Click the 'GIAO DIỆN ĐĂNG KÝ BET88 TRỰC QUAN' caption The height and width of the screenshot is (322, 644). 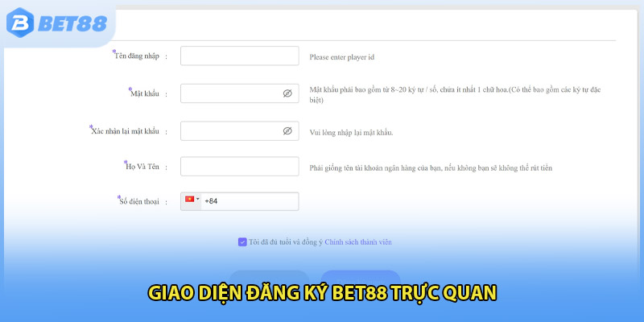(x=322, y=293)
